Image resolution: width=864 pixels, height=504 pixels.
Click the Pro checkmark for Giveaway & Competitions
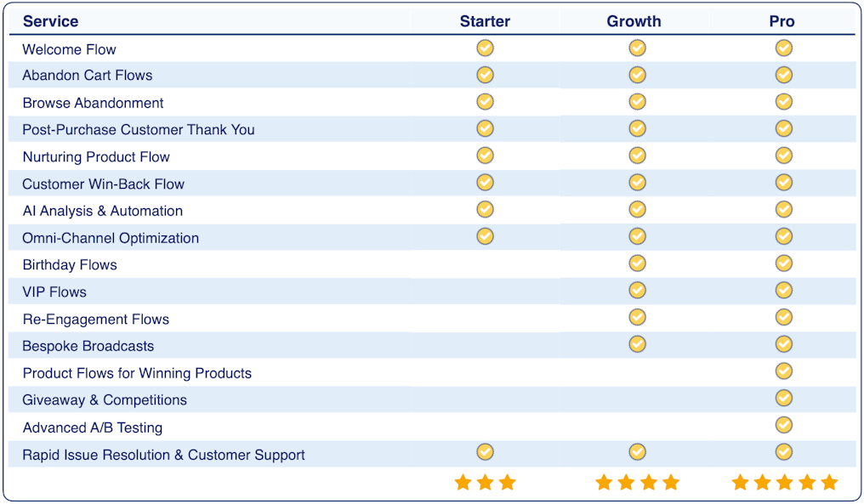[783, 399]
